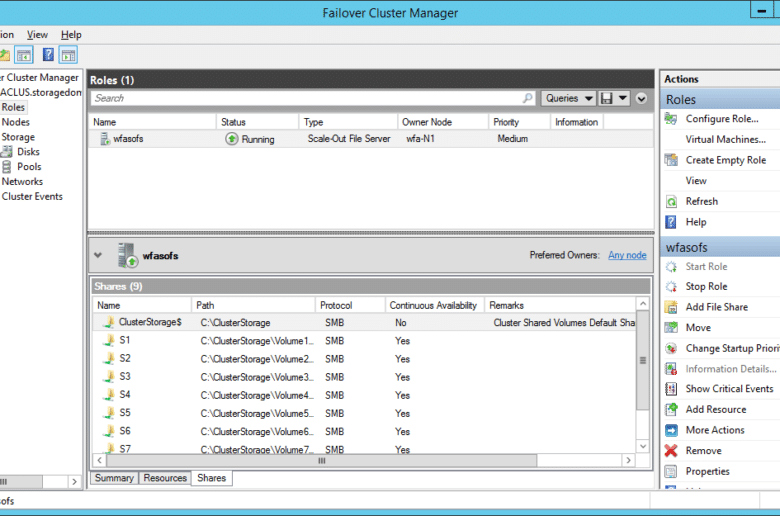Switch to the Resources tab
This screenshot has height=516, width=780.
[165, 478]
